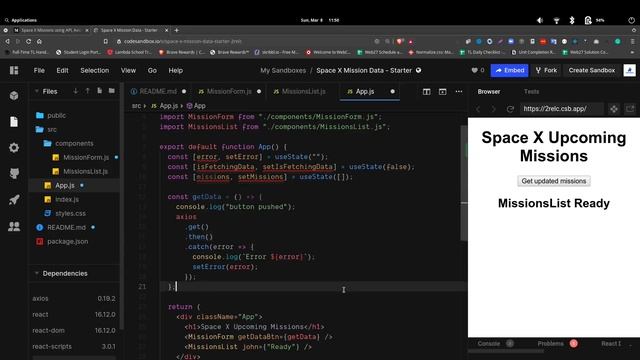Click the upload arrow in Files header
This screenshot has width=640, height=360.
(x=87, y=91)
